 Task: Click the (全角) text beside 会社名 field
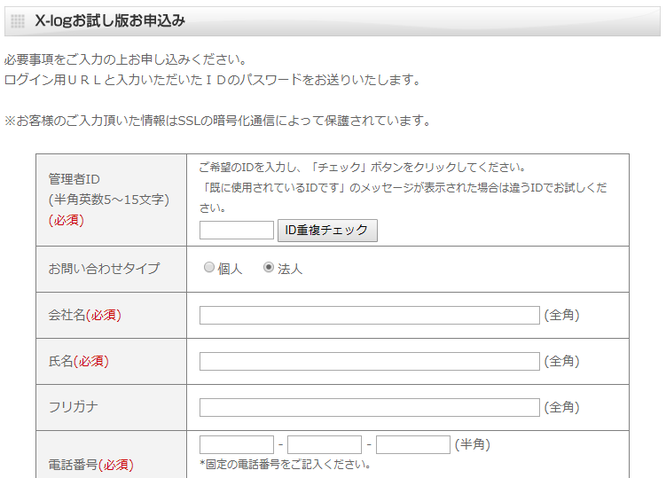tap(562, 315)
